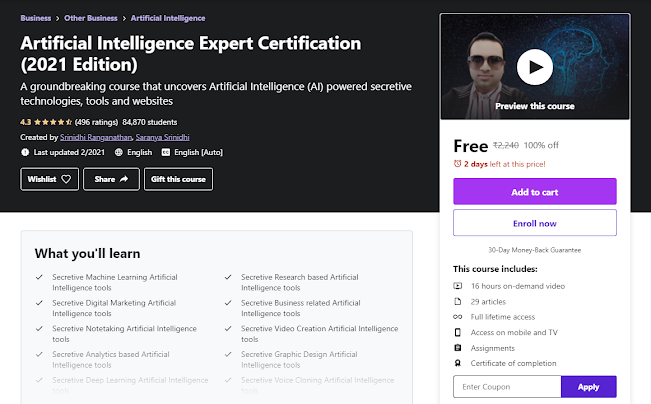
Task: Add course to Wishlist
Action: tap(49, 179)
